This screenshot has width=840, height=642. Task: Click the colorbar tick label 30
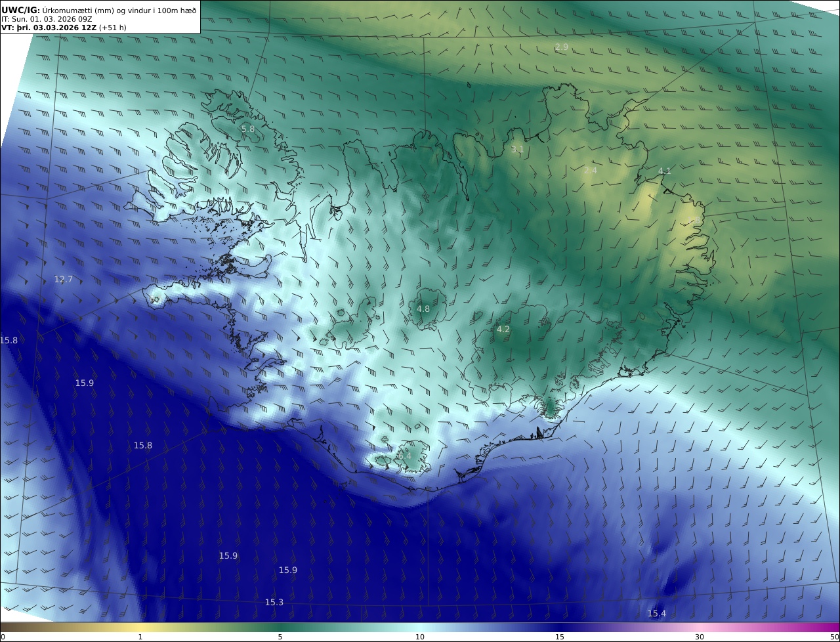[x=700, y=637]
